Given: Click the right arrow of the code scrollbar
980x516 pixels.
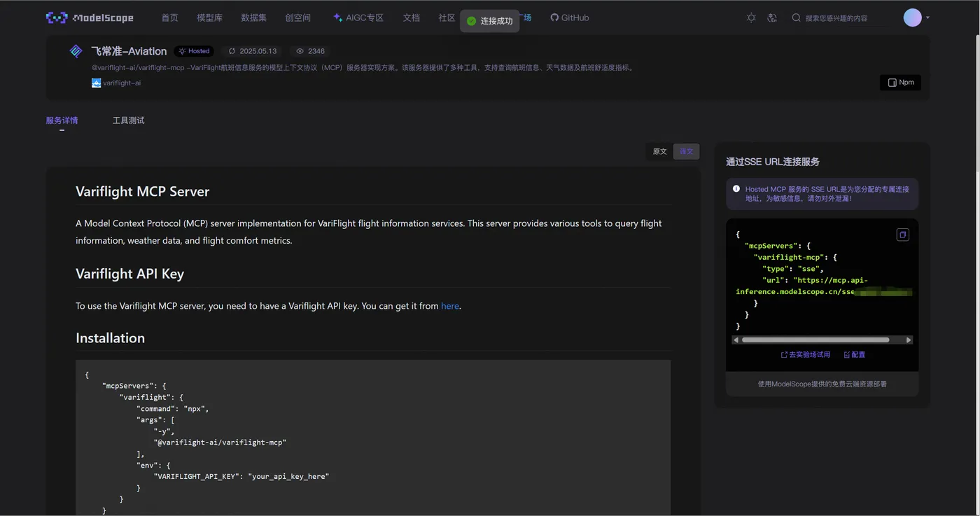Looking at the screenshot, I should tap(909, 340).
